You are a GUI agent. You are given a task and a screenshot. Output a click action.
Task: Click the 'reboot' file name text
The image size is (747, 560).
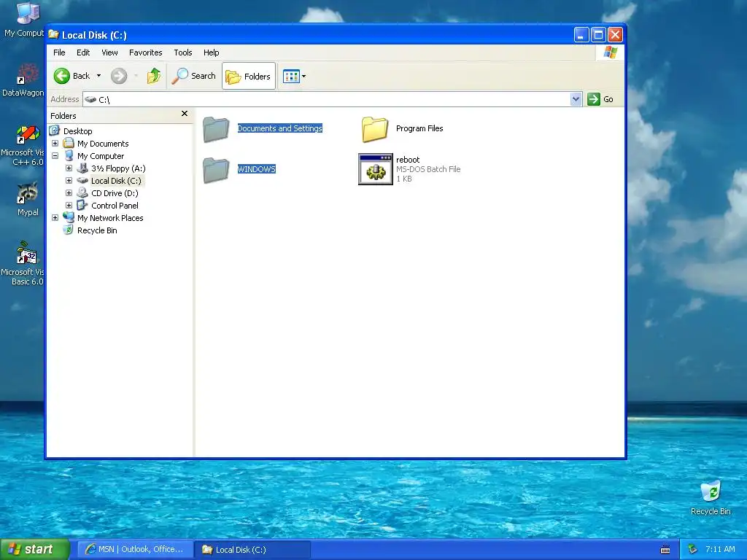[x=408, y=160]
